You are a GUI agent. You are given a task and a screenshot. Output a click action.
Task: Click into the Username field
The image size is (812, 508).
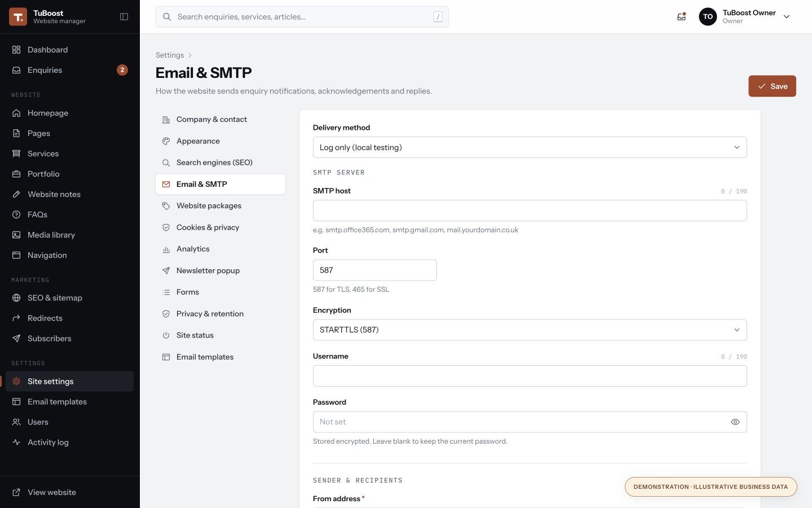[x=529, y=376]
